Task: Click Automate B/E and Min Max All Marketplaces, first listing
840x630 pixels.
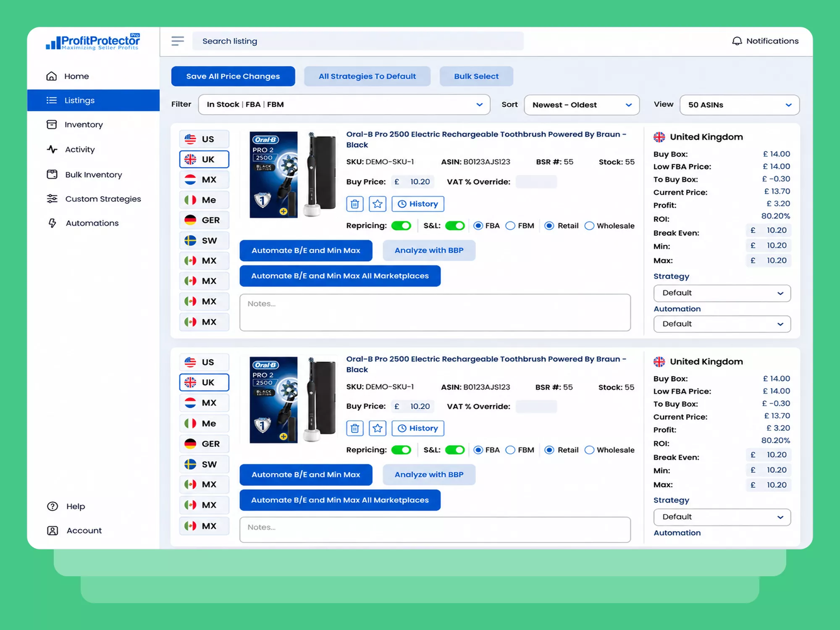Action: (340, 276)
